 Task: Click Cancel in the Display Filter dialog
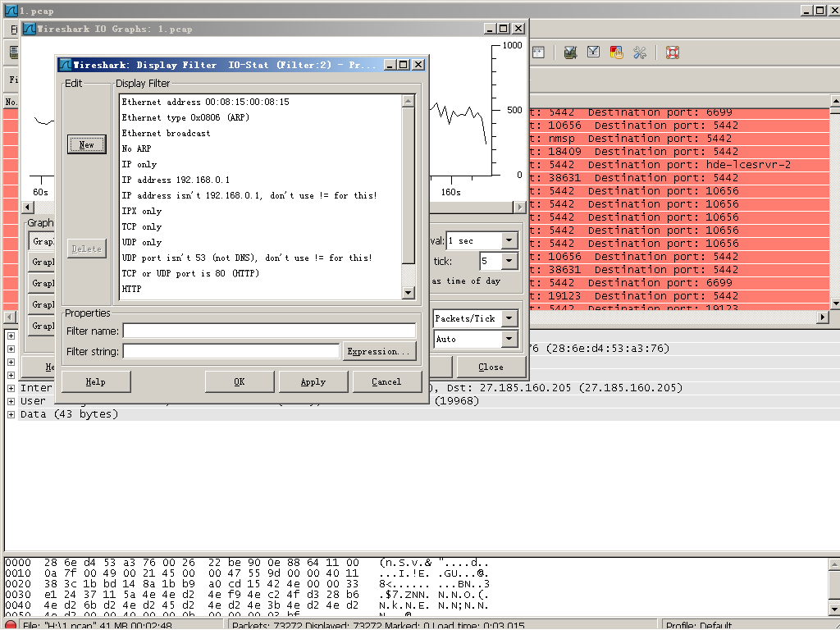[387, 382]
